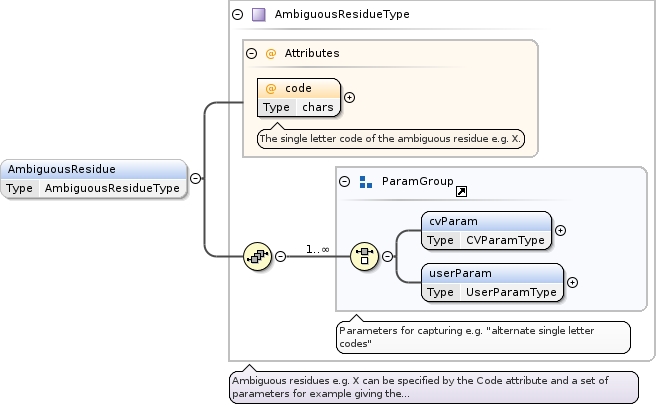The image size is (657, 407).
Task: Click the blue ParamGroup group icon
Action: click(x=365, y=181)
